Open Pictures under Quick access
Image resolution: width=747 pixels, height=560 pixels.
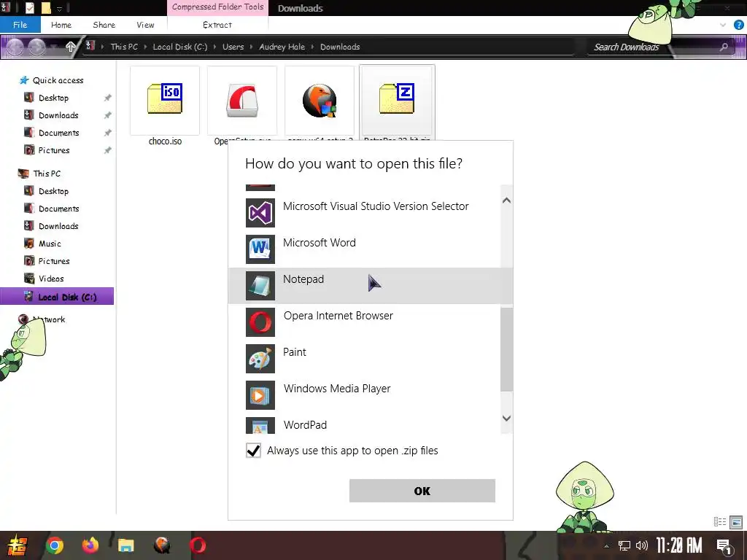click(54, 150)
